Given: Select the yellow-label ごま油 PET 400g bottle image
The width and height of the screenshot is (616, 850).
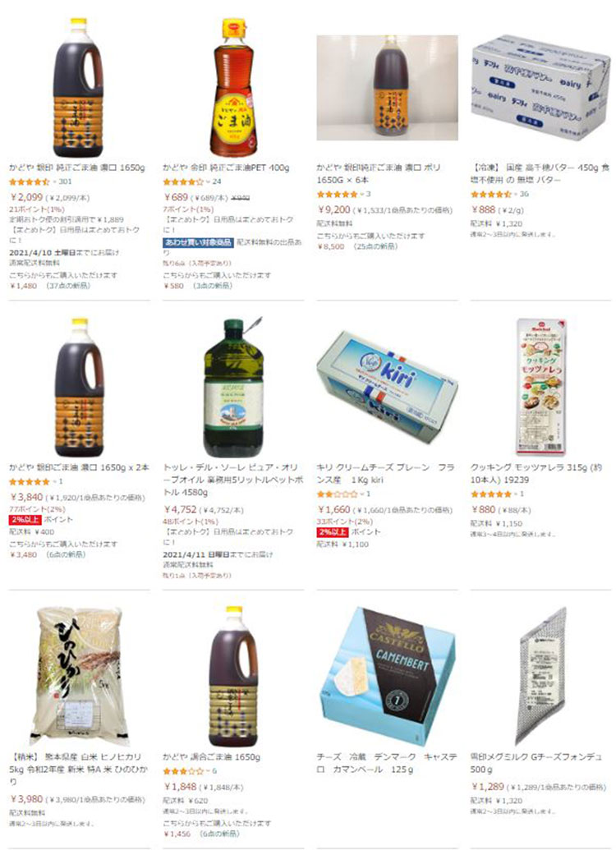Looking at the screenshot, I should [233, 87].
